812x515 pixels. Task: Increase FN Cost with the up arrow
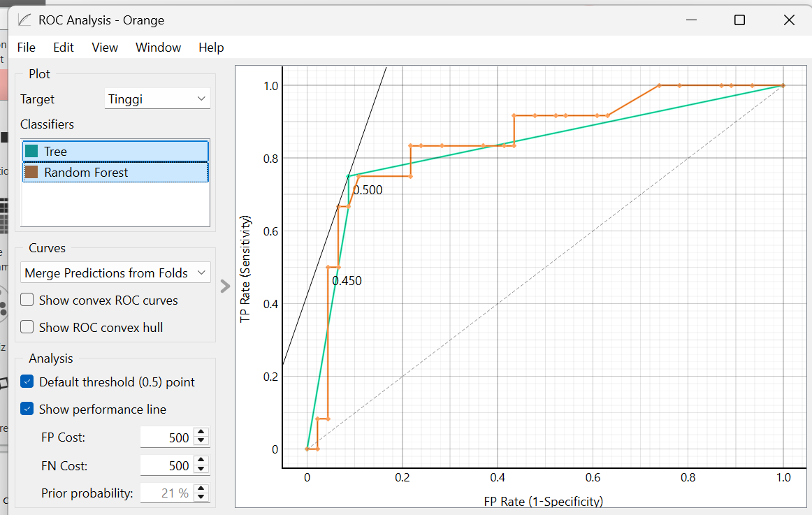201,460
